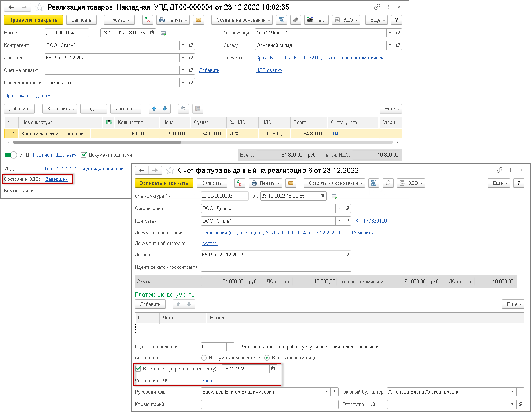Open Еще menu in Счет-фактура toolbar
Image resolution: width=532 pixels, height=413 pixels.
pos(499,183)
